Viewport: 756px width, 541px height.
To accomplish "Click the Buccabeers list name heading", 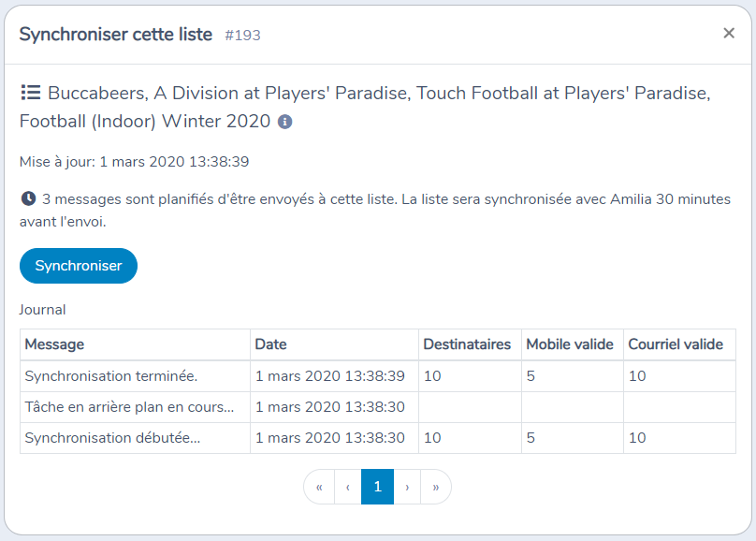I will pyautogui.click(x=365, y=107).
